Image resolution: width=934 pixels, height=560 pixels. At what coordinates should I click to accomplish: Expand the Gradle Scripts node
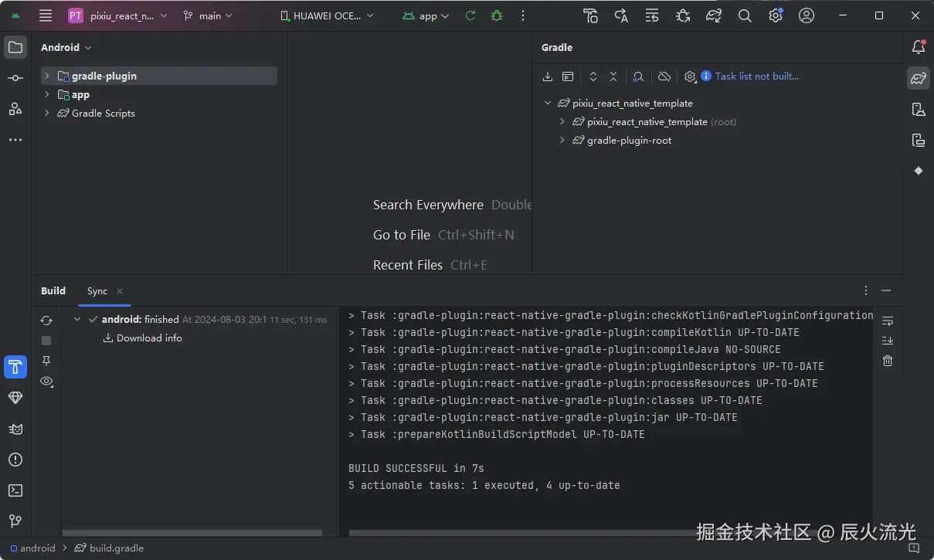(47, 113)
